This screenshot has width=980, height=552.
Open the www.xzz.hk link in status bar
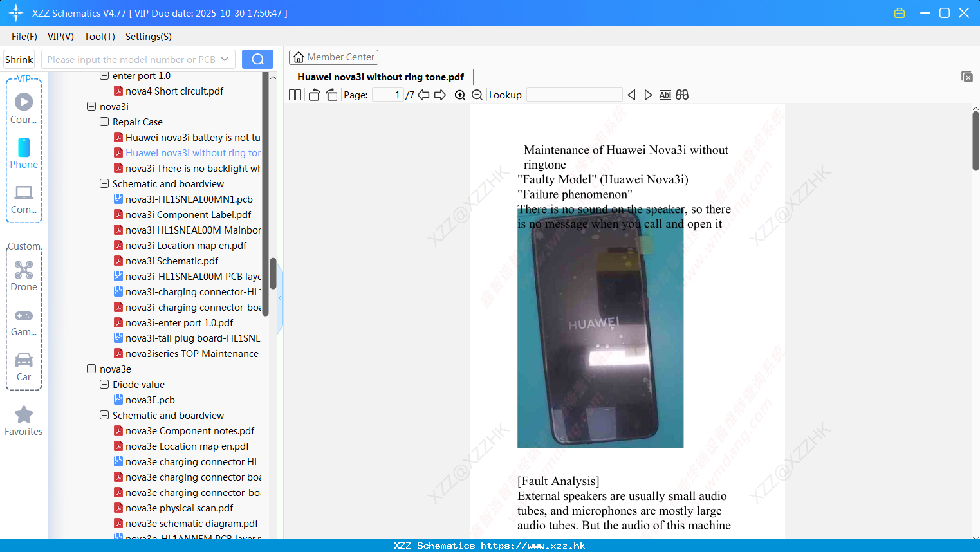click(533, 546)
